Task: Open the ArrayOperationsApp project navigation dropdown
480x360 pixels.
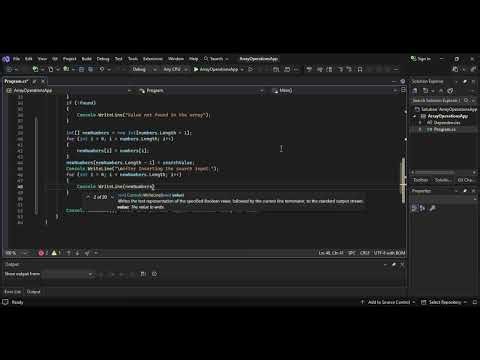Action: point(69,91)
